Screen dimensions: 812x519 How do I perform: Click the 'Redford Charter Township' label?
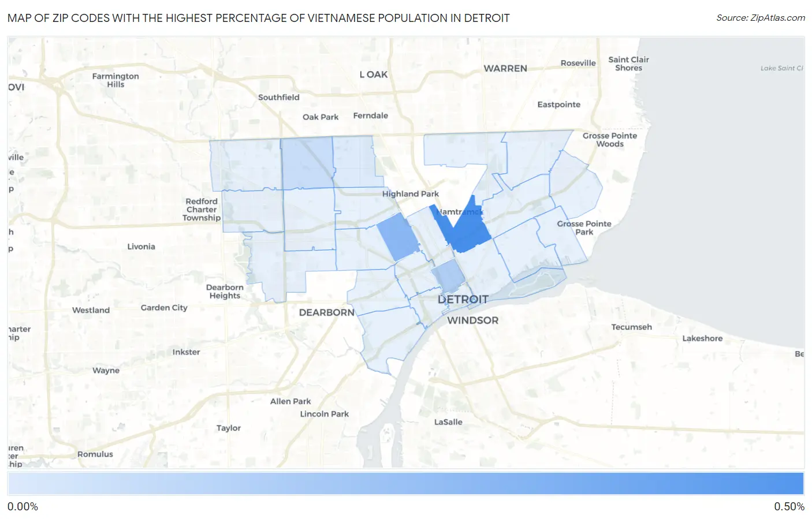[x=202, y=210]
